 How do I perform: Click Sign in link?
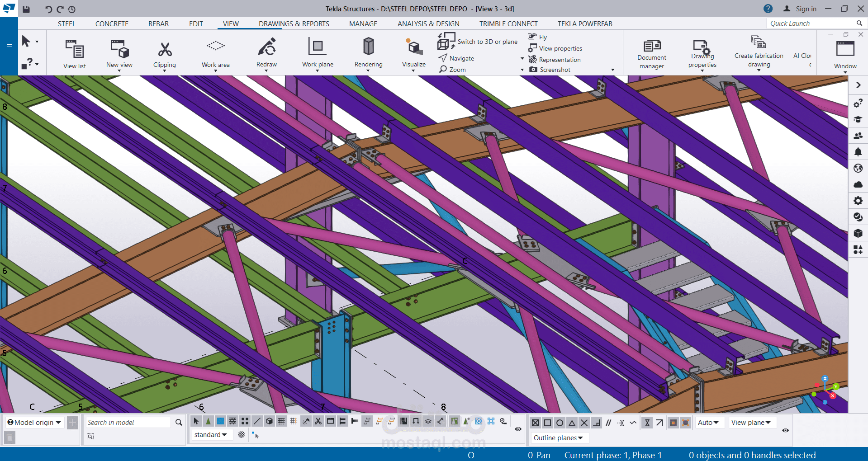(806, 9)
